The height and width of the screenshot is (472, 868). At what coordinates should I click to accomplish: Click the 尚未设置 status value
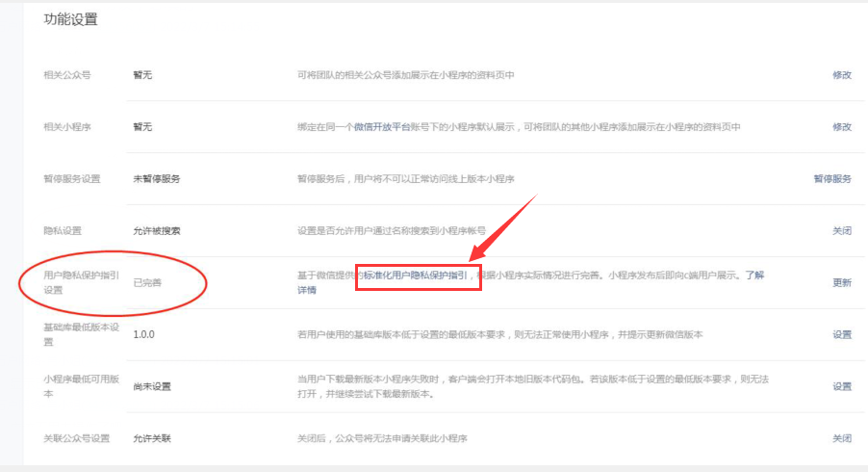point(152,386)
